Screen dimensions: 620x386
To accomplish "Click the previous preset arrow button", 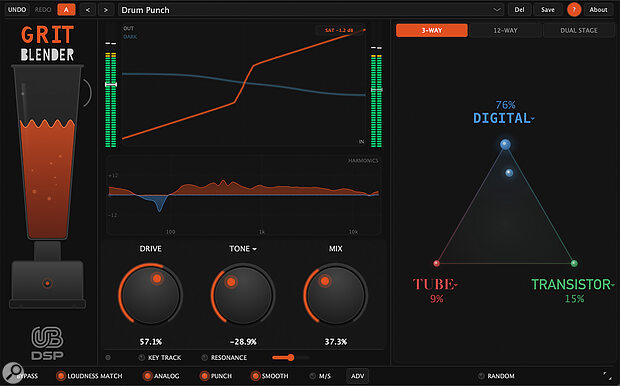I will (88, 10).
